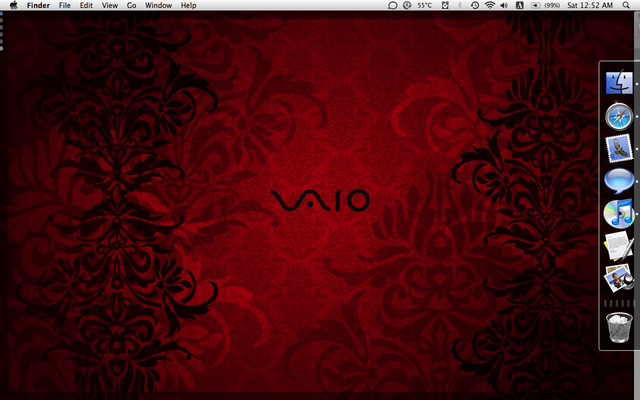The height and width of the screenshot is (400, 640).
Task: Open the Time Machine menu bar icon
Action: 475,5
